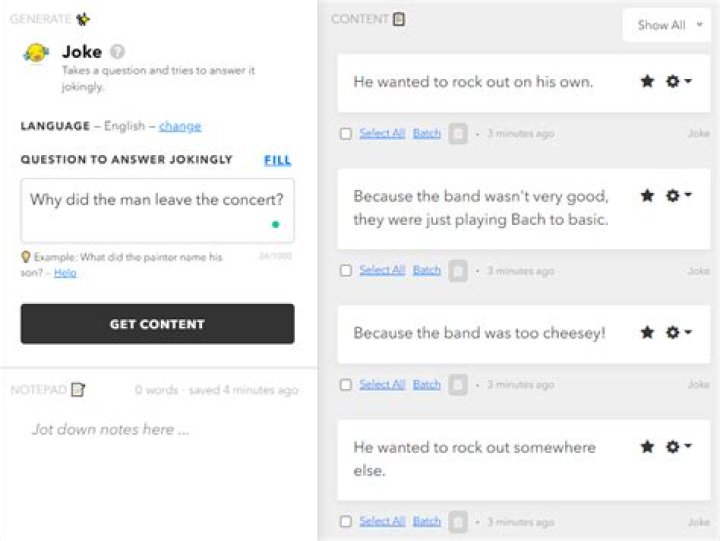This screenshot has width=720, height=541.
Task: Click the help question mark beside Joke
Action: 118,52
